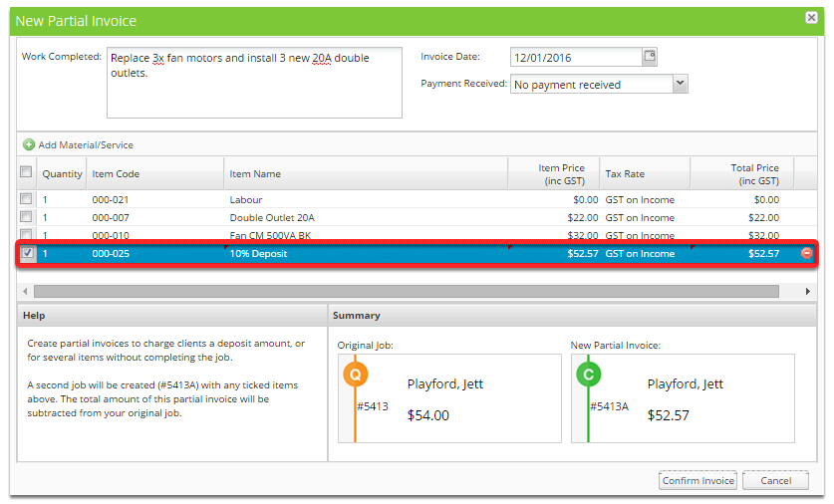The image size is (834, 504).
Task: Click the $54.00 original job amount
Action: click(428, 415)
